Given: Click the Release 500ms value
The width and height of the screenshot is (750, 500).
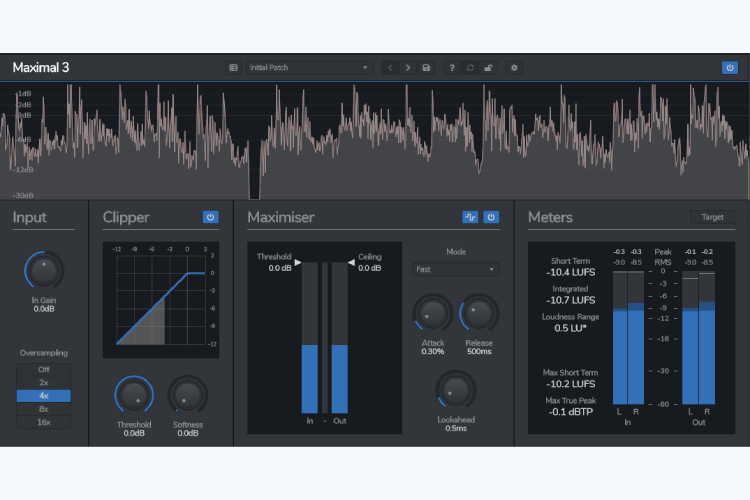Looking at the screenshot, I should (x=479, y=352).
